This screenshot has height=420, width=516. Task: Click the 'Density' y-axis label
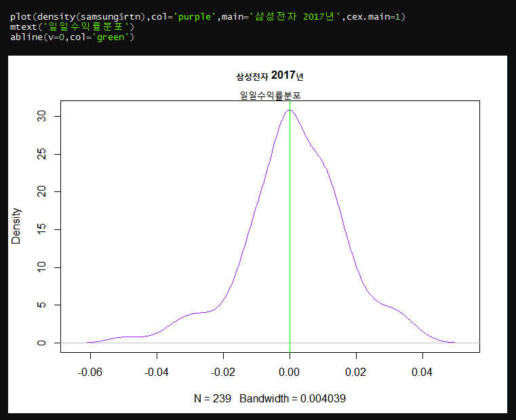16,226
